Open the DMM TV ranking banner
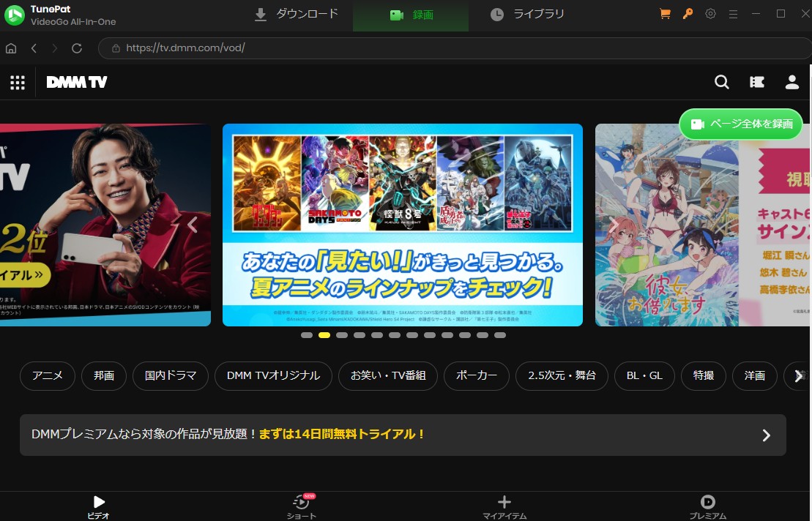Image resolution: width=812 pixels, height=521 pixels. 105,225
